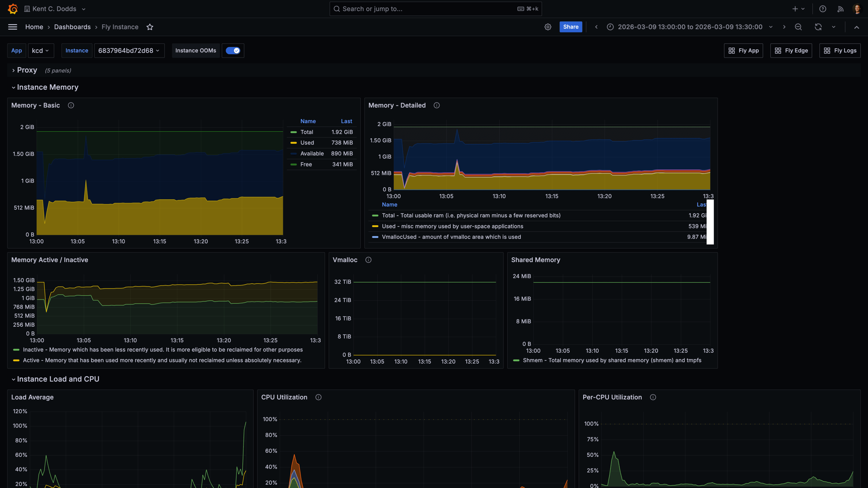Click the Memory - Basic panel title
This screenshot has height=488, width=868.
[x=35, y=105]
